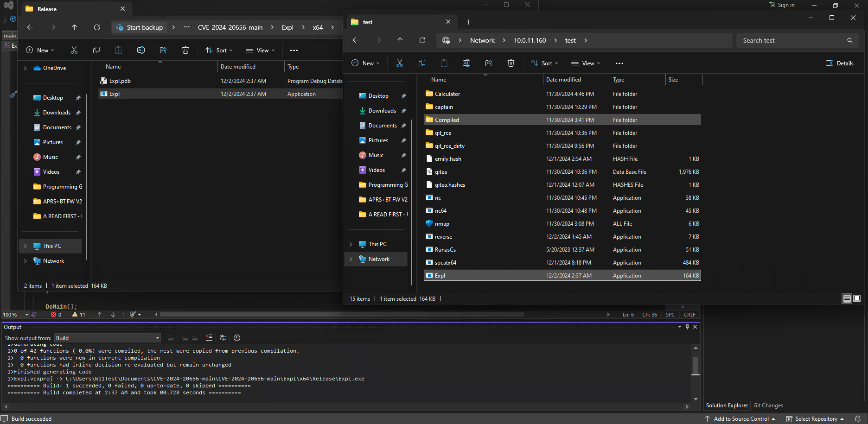Click 10.0.11.160 in test address breadcrumb
The height and width of the screenshot is (424, 868).
(530, 40)
